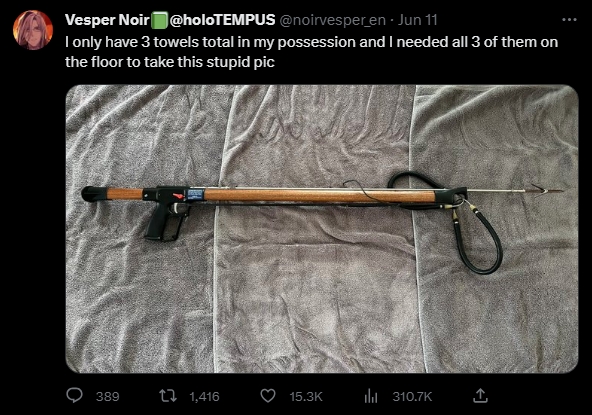Click the share upload arrow icon
Viewport: 592px width, 415px height.
click(480, 396)
